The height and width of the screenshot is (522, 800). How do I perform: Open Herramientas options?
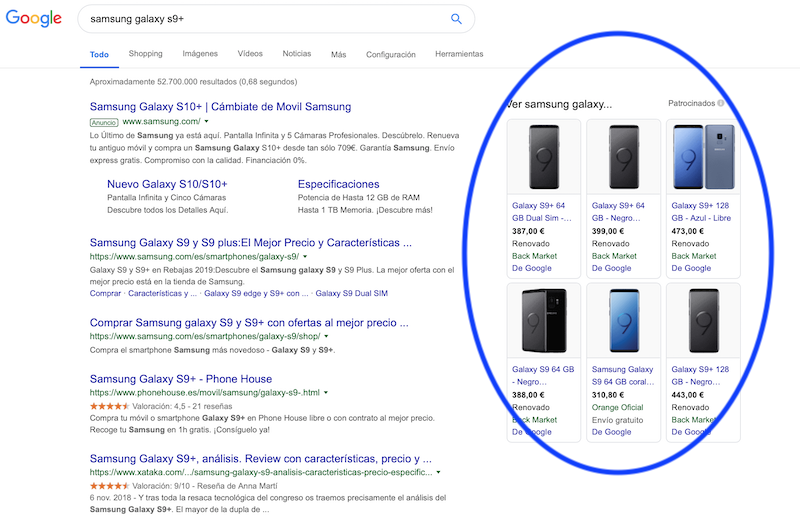point(459,54)
